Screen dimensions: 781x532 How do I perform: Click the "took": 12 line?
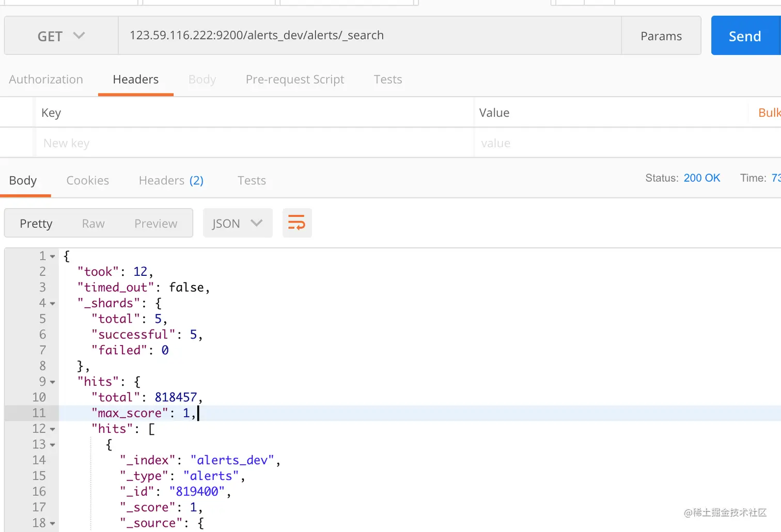tap(115, 272)
